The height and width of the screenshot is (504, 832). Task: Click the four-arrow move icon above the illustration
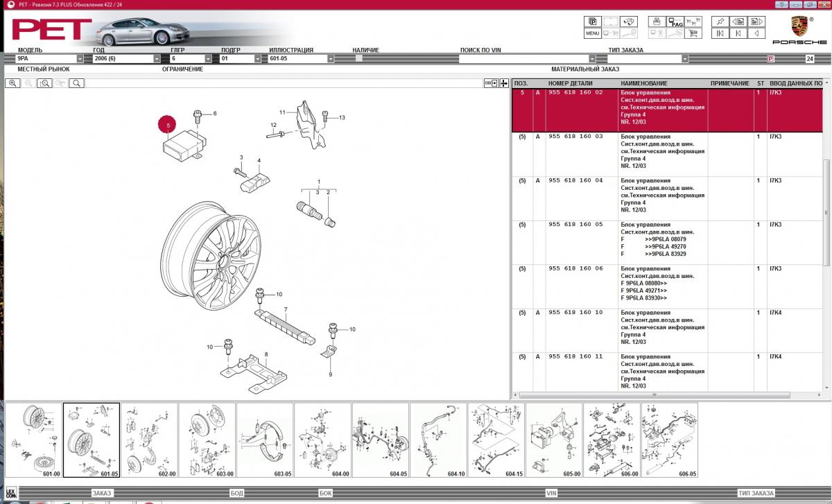click(x=504, y=83)
